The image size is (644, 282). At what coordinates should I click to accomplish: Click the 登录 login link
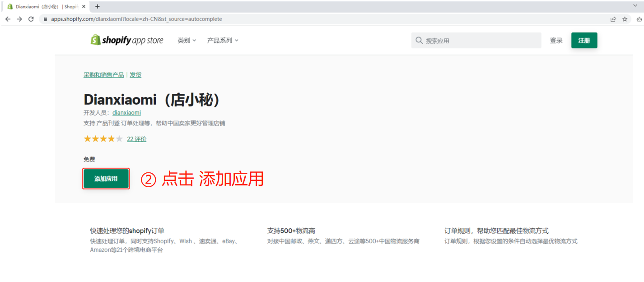(556, 40)
